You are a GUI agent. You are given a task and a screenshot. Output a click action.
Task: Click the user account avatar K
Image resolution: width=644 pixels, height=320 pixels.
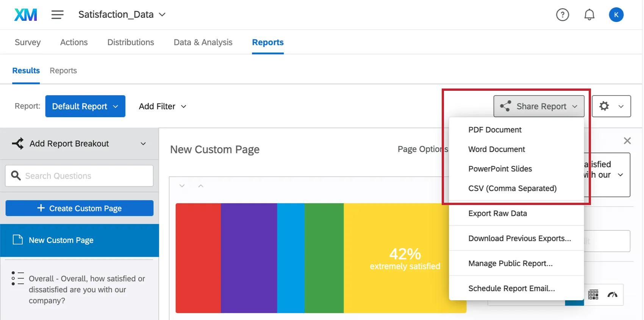616,15
